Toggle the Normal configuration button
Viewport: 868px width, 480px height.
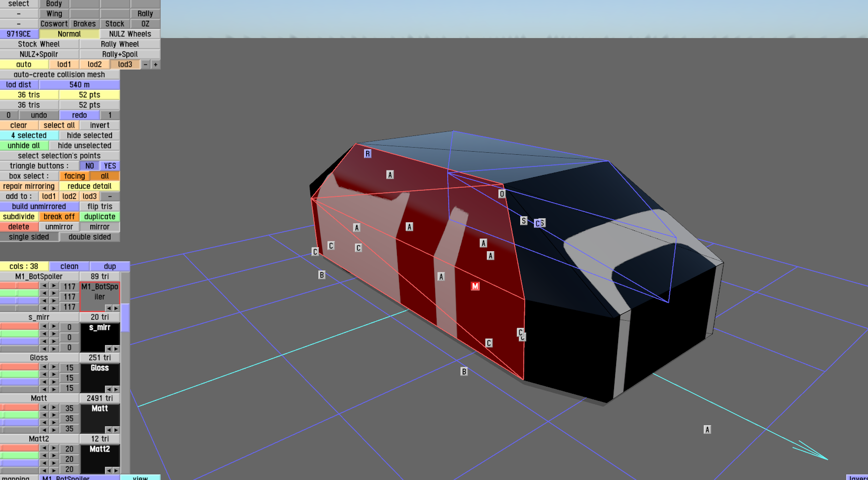[69, 34]
